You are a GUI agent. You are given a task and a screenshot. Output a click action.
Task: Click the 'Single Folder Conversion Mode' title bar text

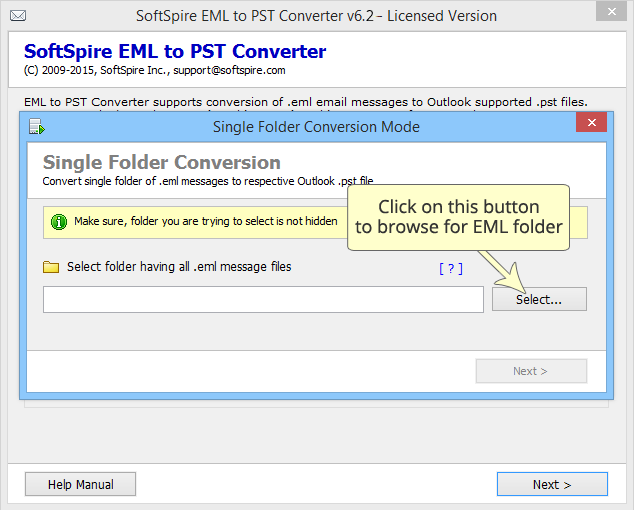316,127
